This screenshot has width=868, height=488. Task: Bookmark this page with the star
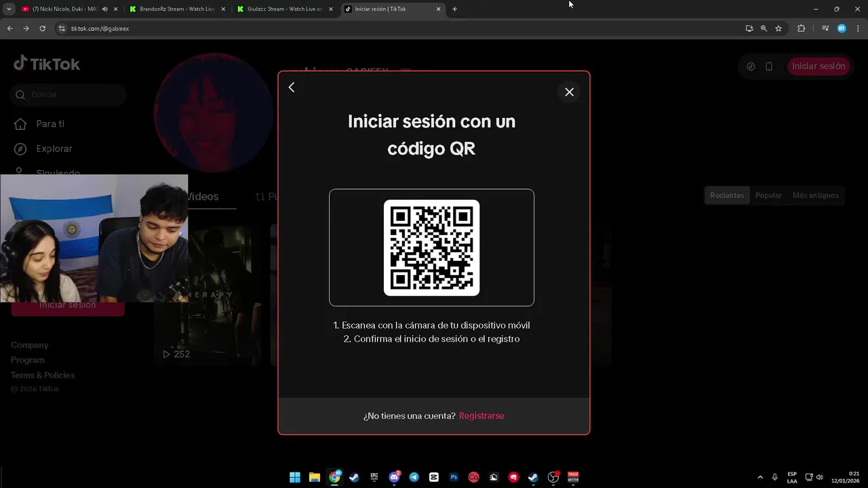pos(778,28)
